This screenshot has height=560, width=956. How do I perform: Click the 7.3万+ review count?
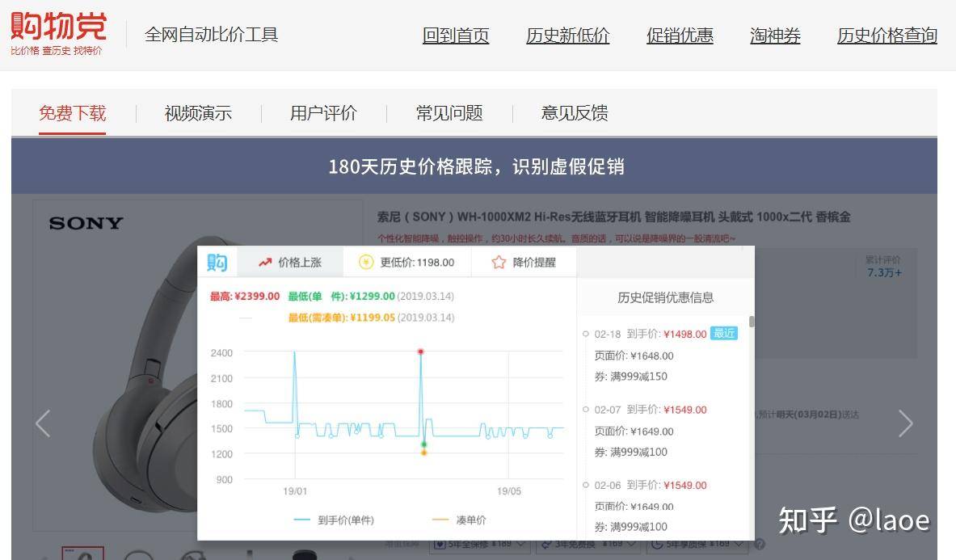(884, 272)
